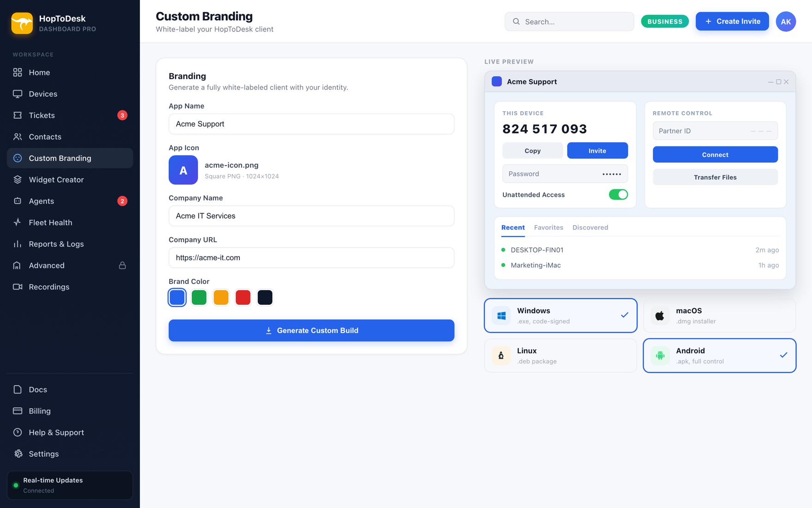Image resolution: width=812 pixels, height=508 pixels.
Task: Click the Create Invite button
Action: 732,21
